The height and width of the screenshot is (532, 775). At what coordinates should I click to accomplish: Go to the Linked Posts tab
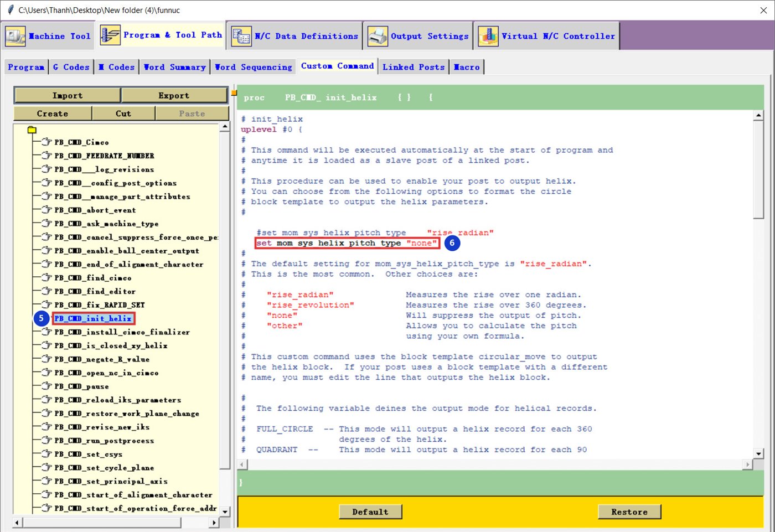(x=414, y=67)
